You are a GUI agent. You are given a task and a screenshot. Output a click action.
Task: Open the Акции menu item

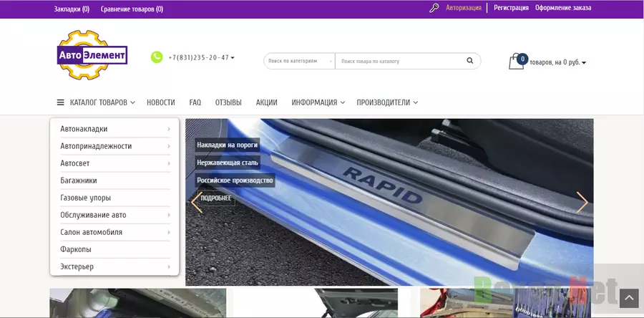(267, 102)
